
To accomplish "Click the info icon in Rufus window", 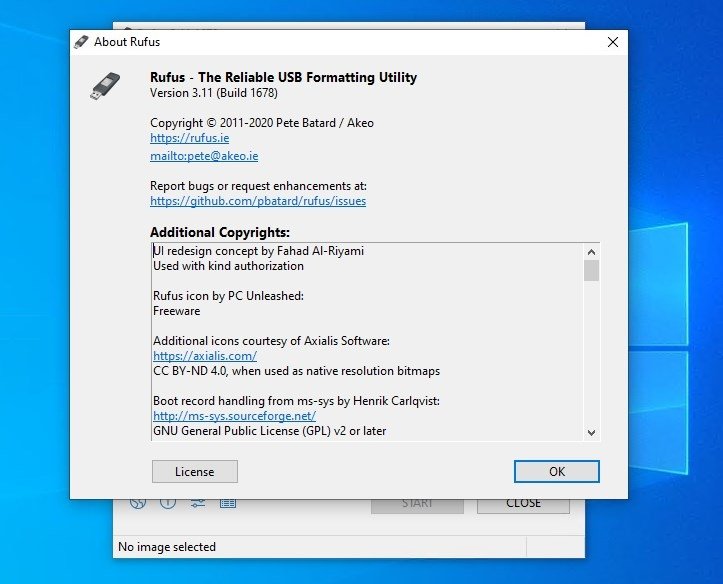I will coord(168,503).
